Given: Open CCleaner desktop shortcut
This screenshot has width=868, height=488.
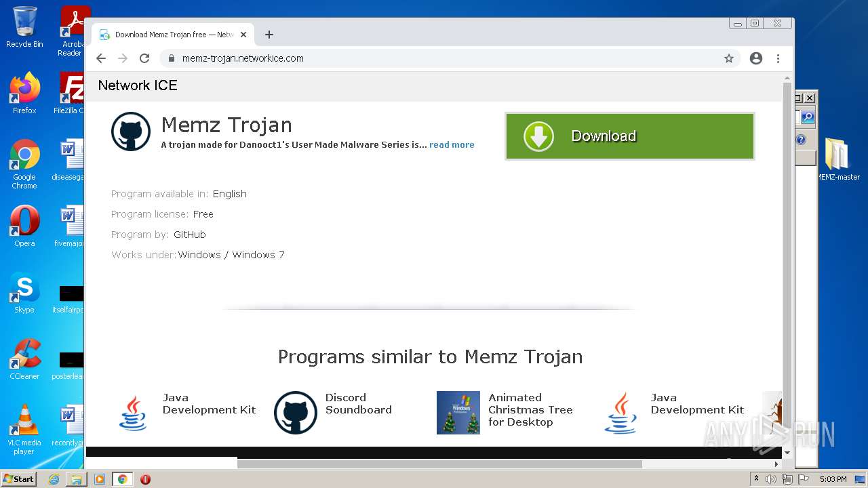Looking at the screenshot, I should click(x=24, y=359).
